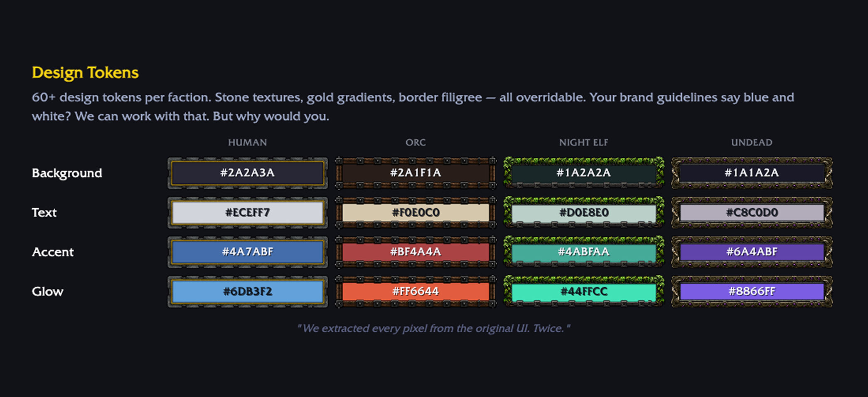Select the Human text swatch #ECEFF7
This screenshot has height=397, width=868.
(x=248, y=212)
